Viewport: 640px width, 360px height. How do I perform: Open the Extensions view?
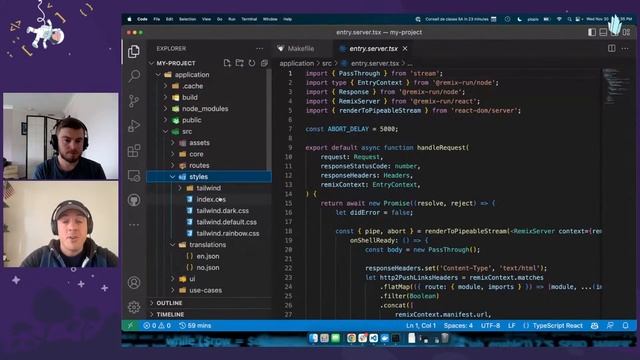pyautogui.click(x=134, y=151)
